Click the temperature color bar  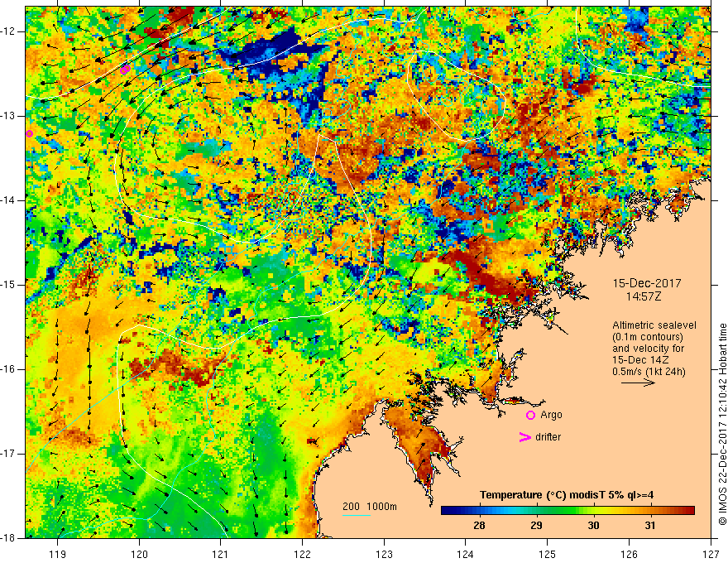[x=568, y=510]
